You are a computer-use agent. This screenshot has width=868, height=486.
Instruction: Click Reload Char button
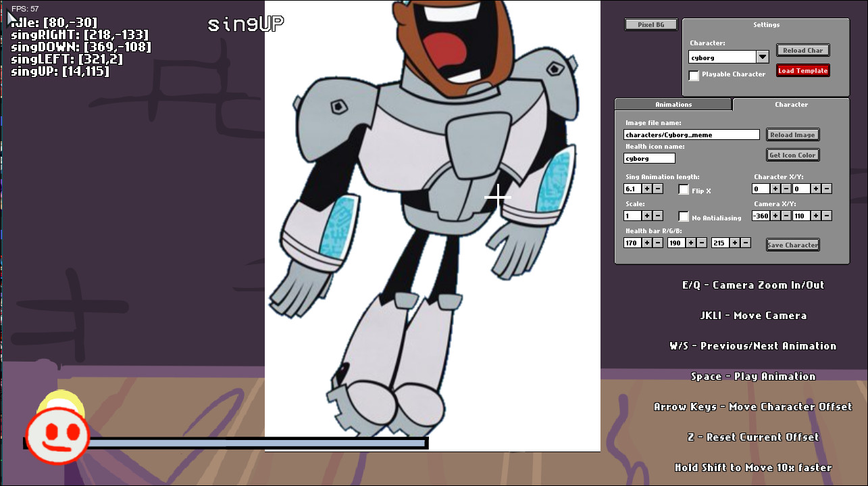tap(803, 50)
